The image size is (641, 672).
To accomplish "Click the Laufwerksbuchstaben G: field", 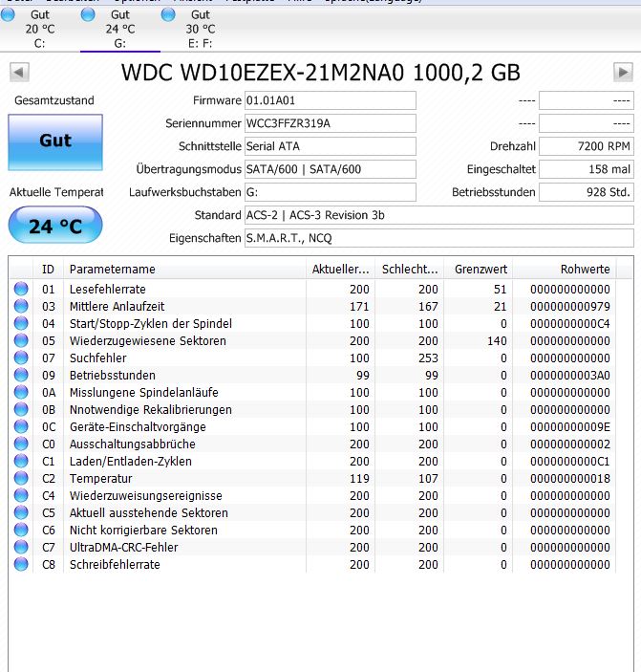I will tap(331, 192).
